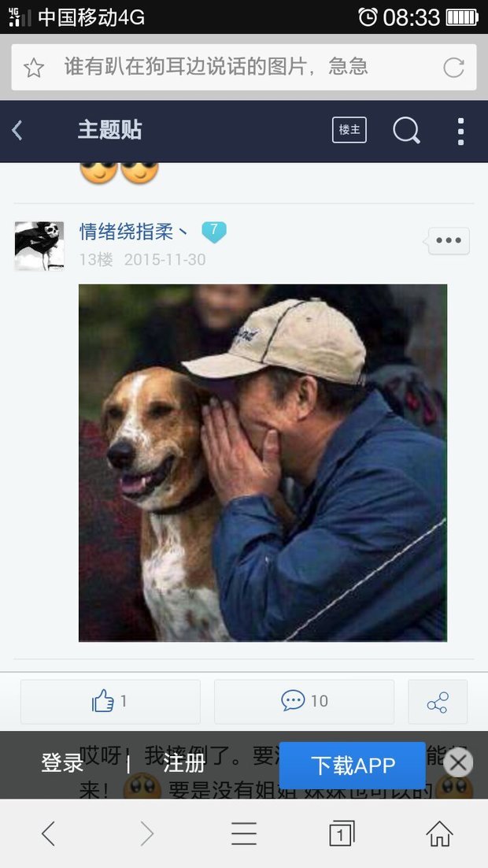Open the 10 comments reply button
The height and width of the screenshot is (868, 488).
305,701
